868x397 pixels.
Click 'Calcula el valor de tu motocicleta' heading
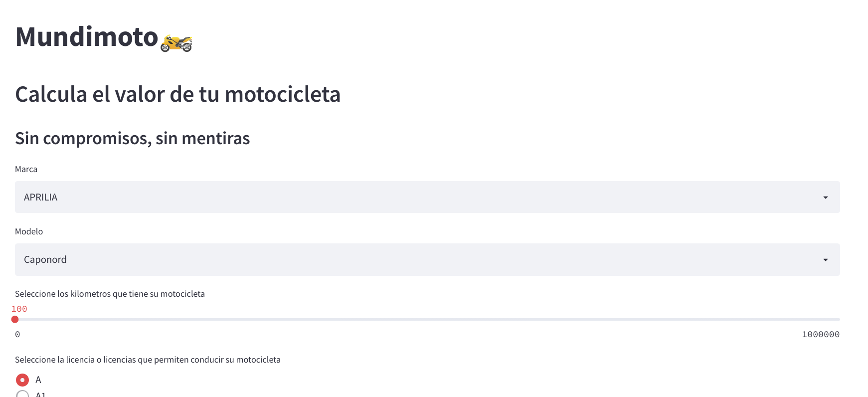[177, 94]
